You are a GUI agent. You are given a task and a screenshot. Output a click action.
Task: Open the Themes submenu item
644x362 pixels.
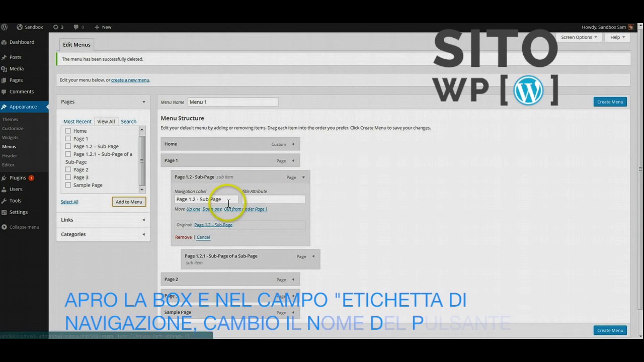tap(10, 119)
